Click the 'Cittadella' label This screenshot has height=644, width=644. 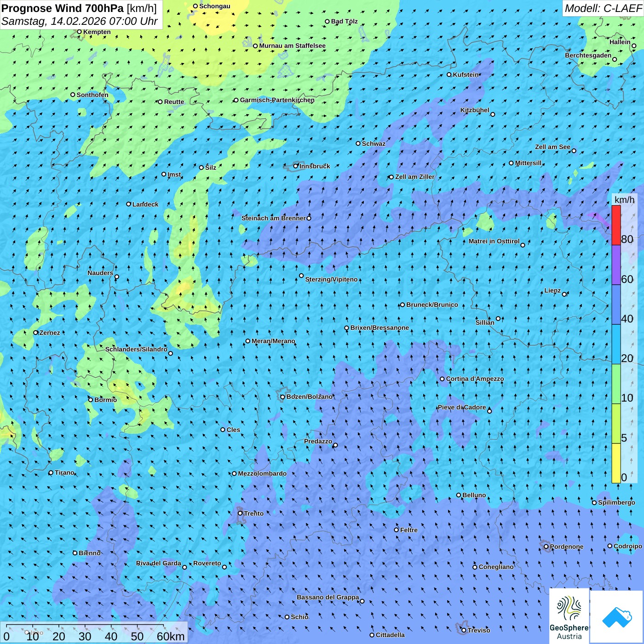(390, 635)
